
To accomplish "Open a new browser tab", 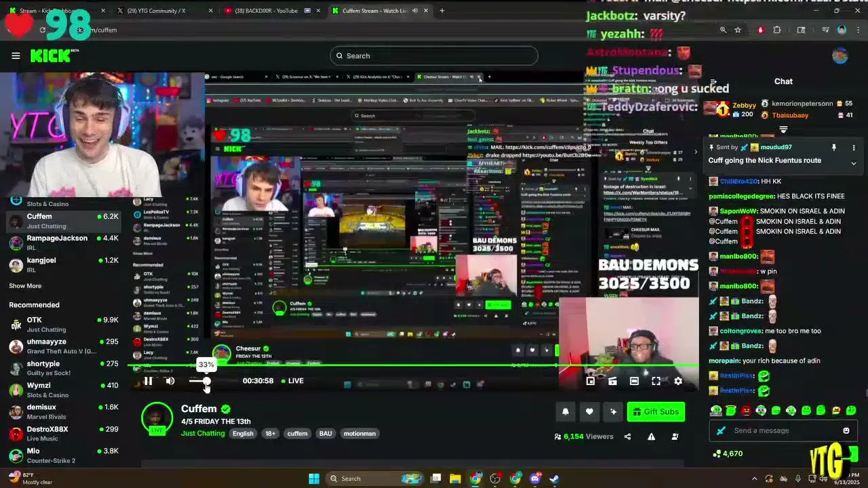I will tap(442, 11).
